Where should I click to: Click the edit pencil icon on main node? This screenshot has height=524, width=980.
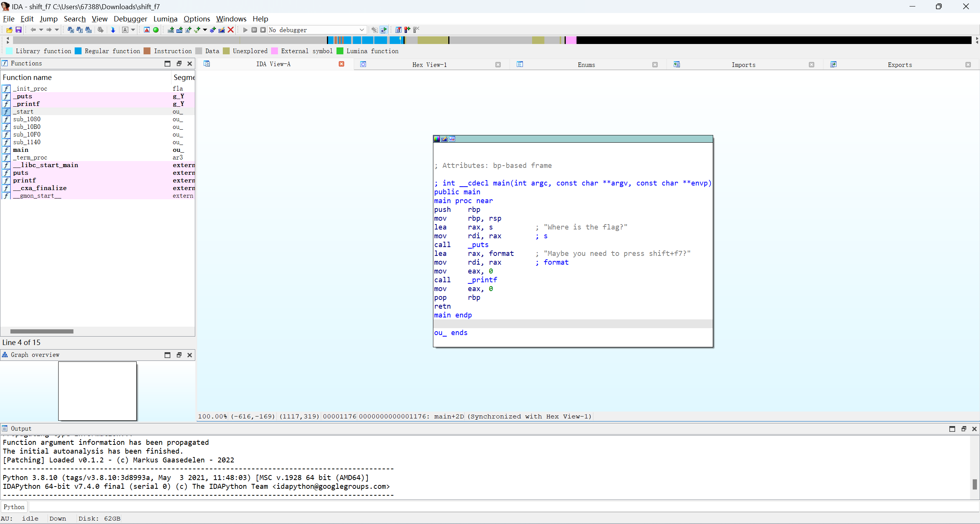click(x=444, y=139)
